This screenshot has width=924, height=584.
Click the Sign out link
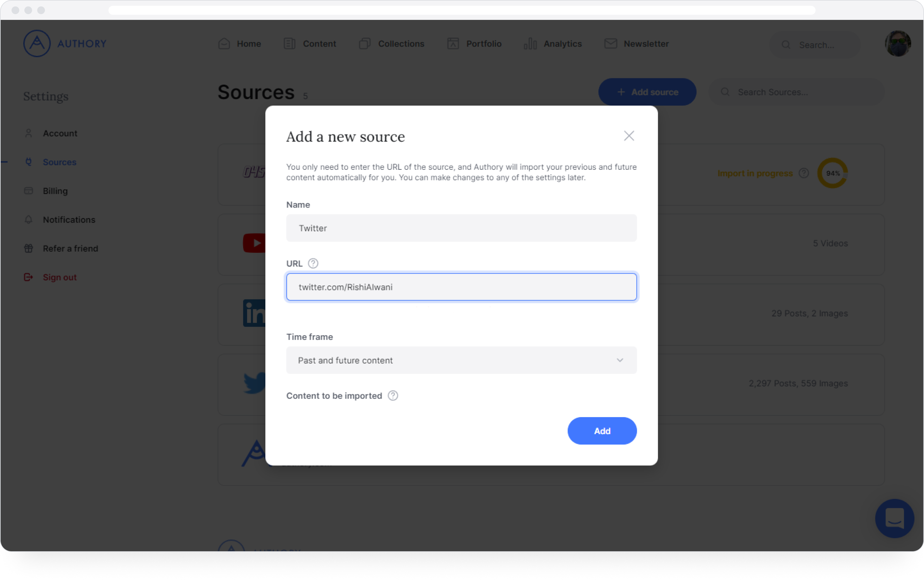point(59,277)
